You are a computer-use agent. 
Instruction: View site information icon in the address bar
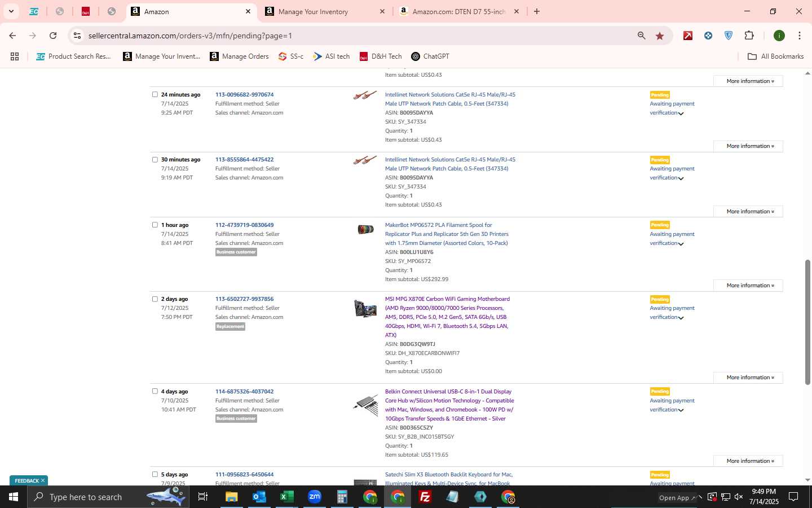coord(77,36)
